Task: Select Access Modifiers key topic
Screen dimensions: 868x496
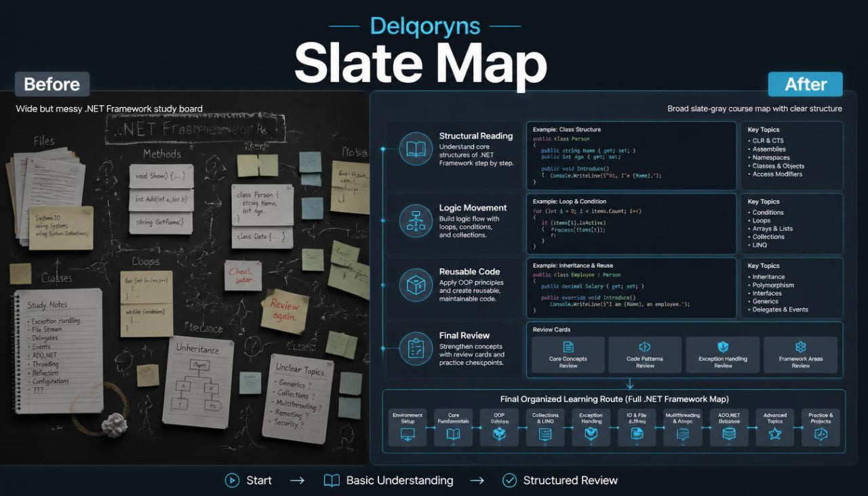Action: click(777, 174)
